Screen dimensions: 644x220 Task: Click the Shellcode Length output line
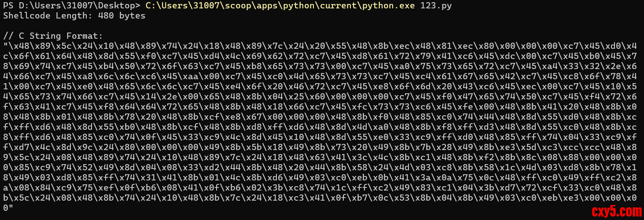pos(74,16)
